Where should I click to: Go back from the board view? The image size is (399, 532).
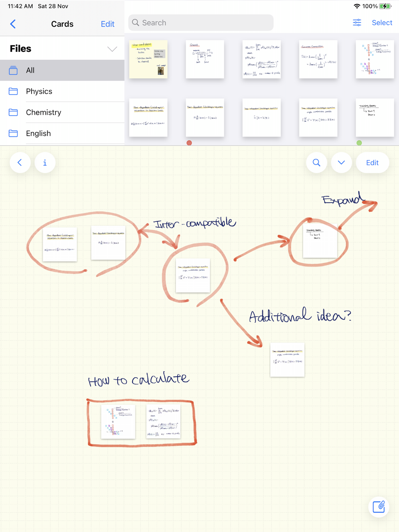20,163
